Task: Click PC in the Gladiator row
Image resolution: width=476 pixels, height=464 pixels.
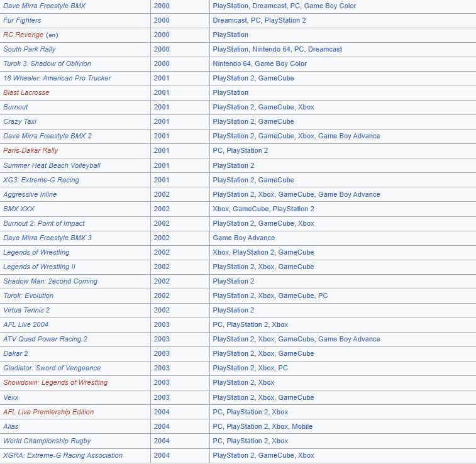Action: 283,368
